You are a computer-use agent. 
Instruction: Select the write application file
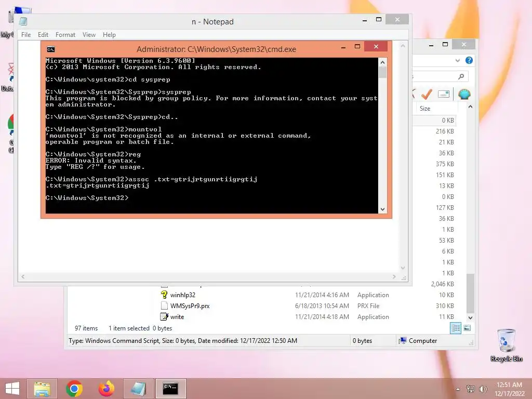[177, 316]
